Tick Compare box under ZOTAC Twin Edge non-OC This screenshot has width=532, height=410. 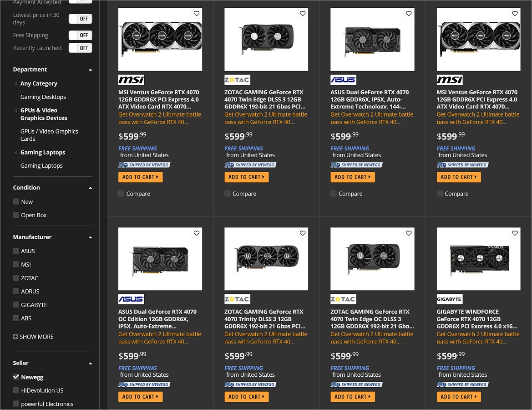(x=228, y=194)
